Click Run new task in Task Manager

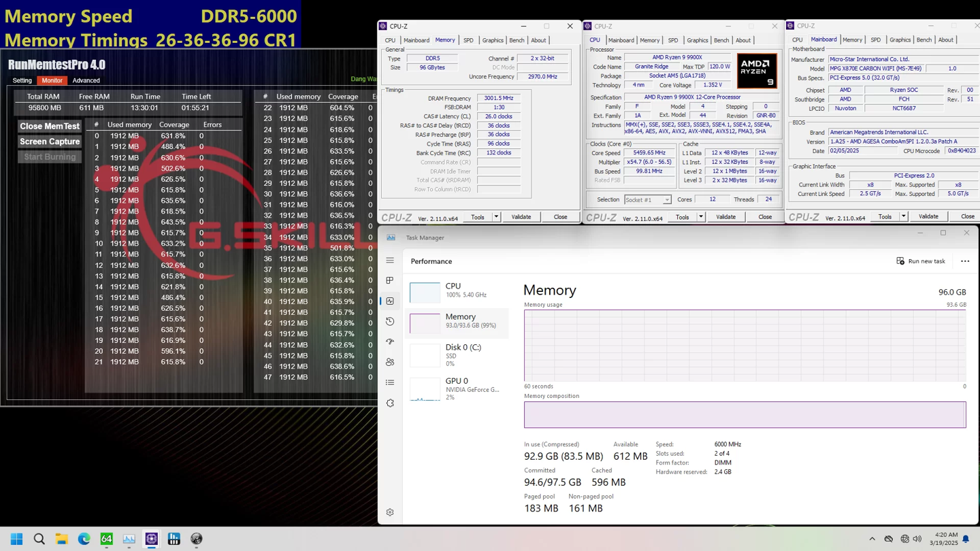[920, 261]
